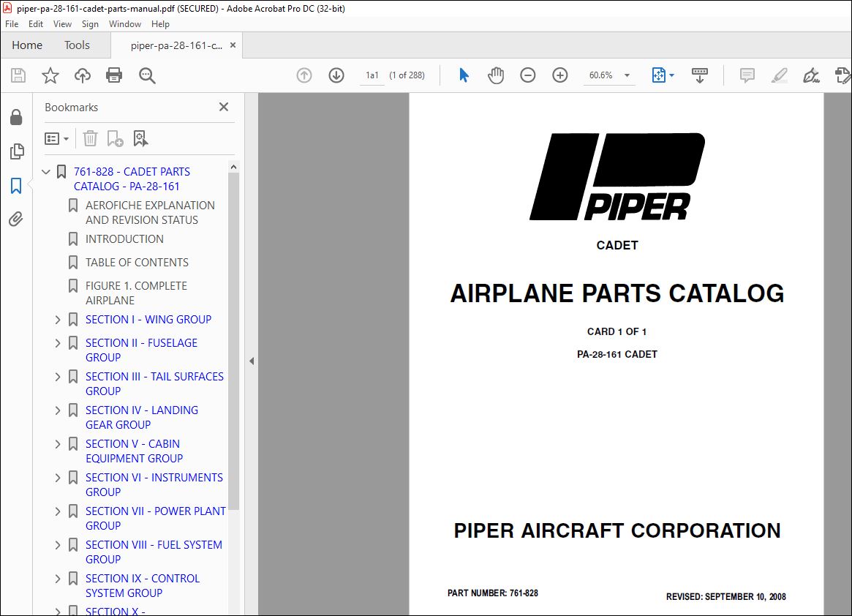This screenshot has height=616, width=852.
Task: Add a comment note
Action: [747, 75]
